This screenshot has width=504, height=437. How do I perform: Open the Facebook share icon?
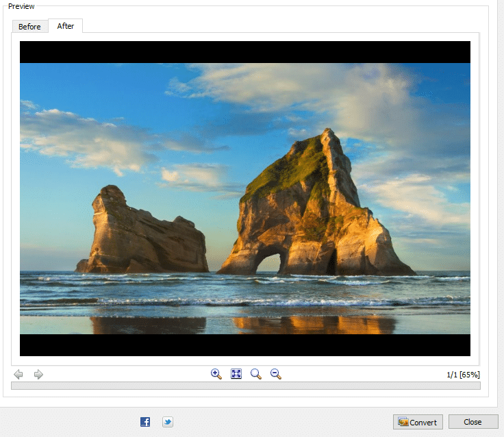(x=145, y=422)
